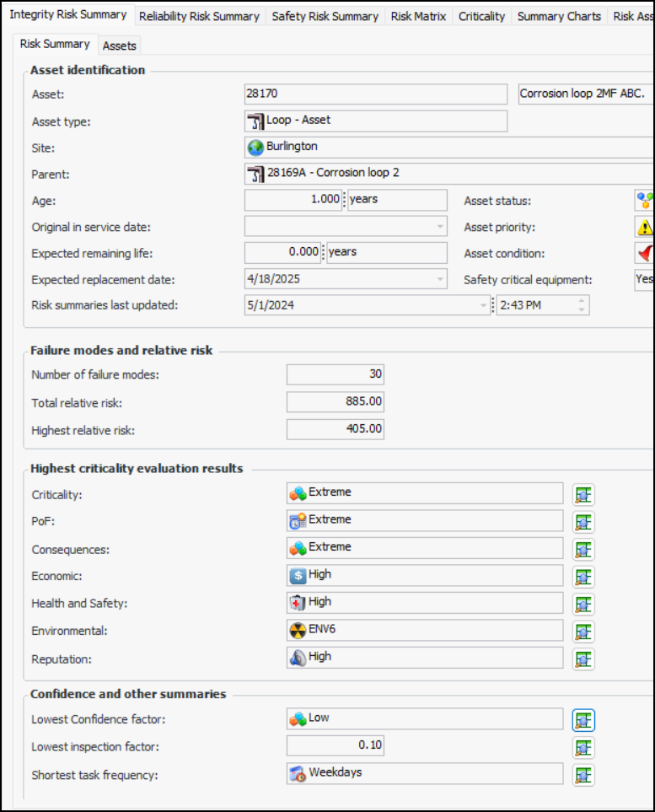Open the Risk Matrix tab

pyautogui.click(x=418, y=16)
